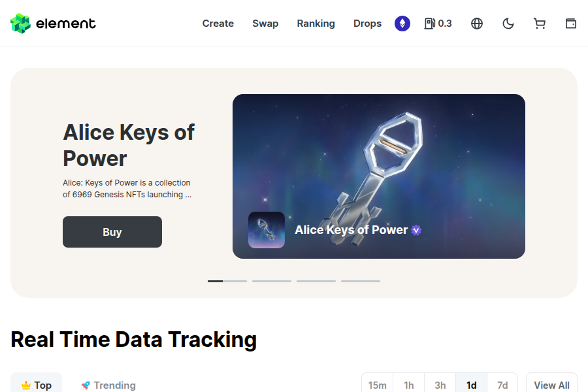Click the Alice Keys of Power collection avatar
This screenshot has width=588, height=392.
(267, 230)
